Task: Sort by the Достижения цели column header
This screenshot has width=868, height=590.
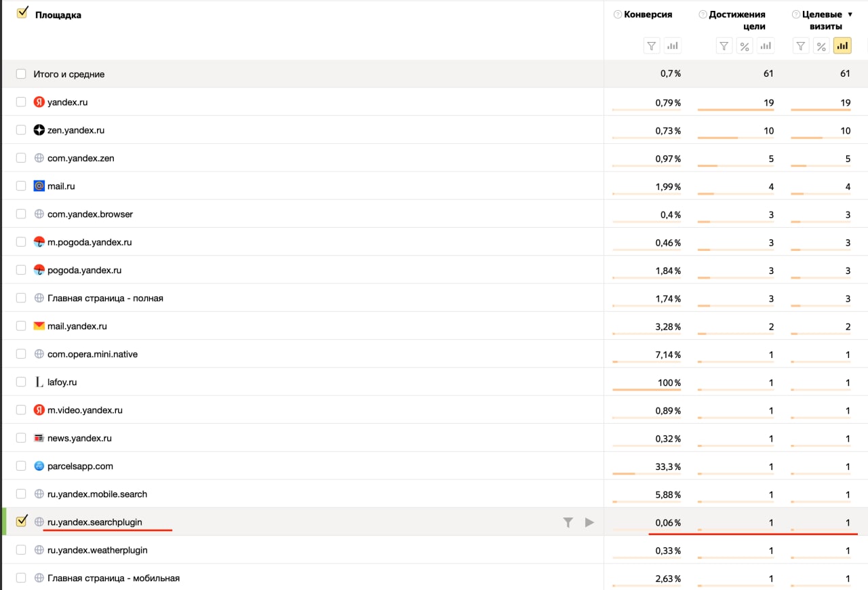Action: click(737, 20)
